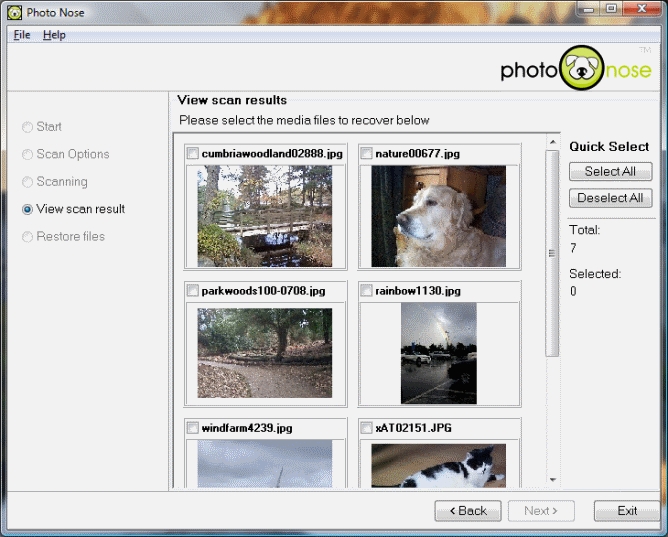Click the scroll up arrow in results

(552, 144)
